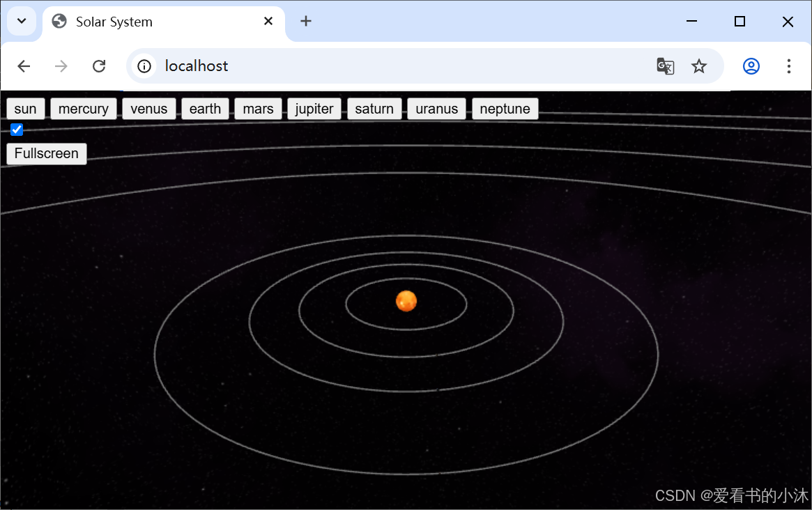Select the mercury button
Screen dimensions: 812x510
[x=84, y=109]
